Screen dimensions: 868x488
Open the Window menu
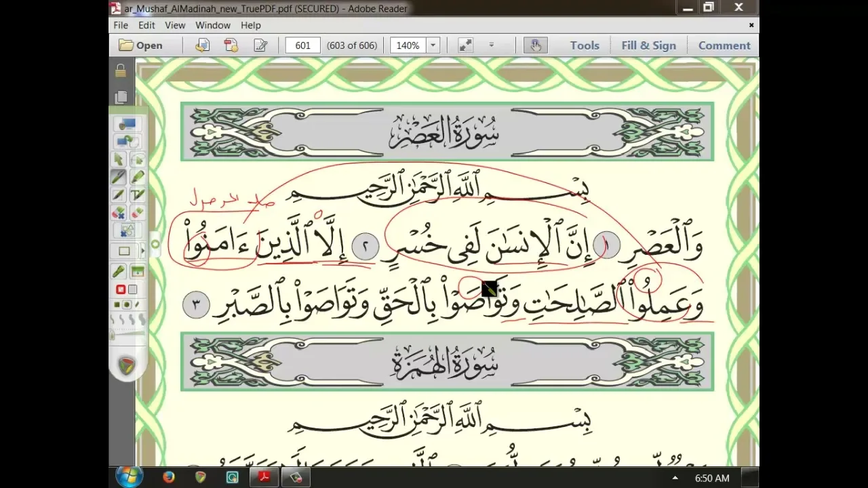click(213, 25)
